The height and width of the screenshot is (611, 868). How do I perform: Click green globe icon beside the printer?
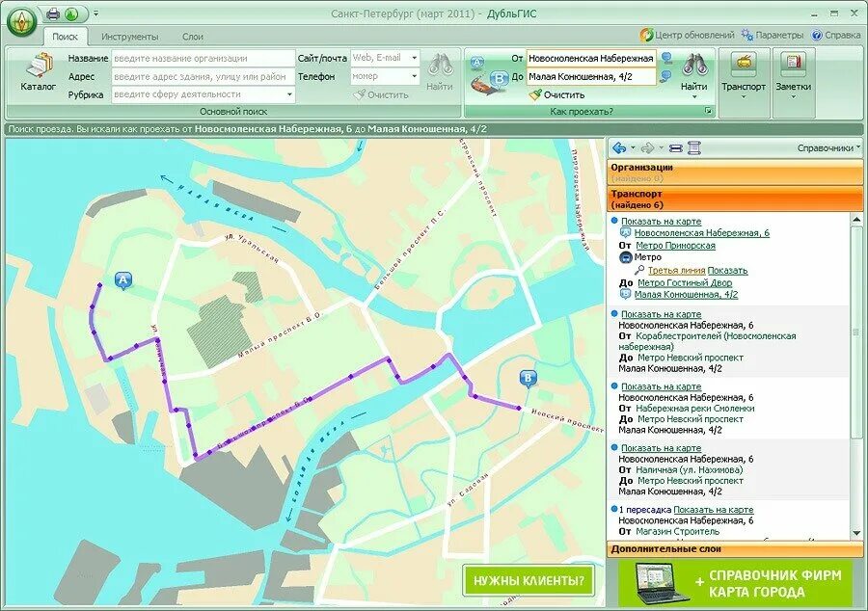pos(70,13)
